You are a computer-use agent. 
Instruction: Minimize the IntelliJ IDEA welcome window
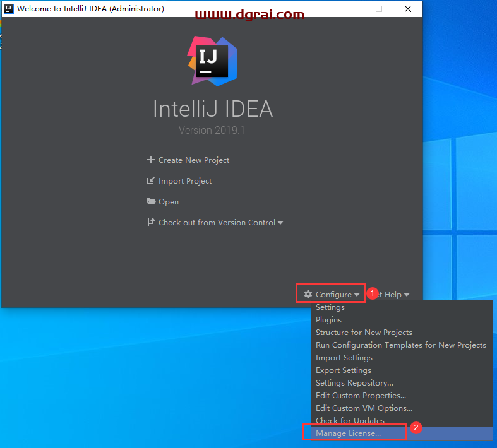coord(350,9)
